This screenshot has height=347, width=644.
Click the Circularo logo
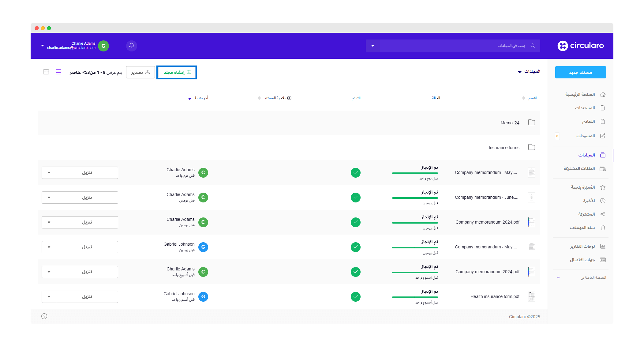[x=580, y=46]
